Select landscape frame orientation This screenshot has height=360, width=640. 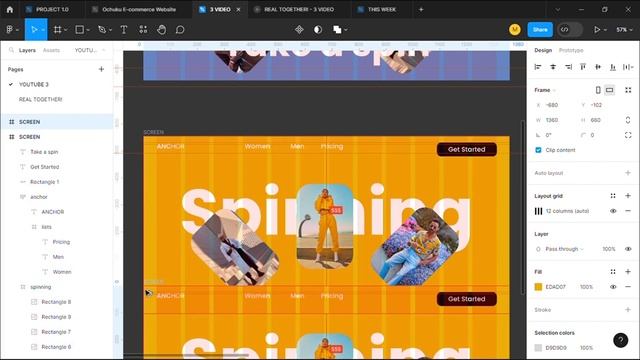pos(609,90)
